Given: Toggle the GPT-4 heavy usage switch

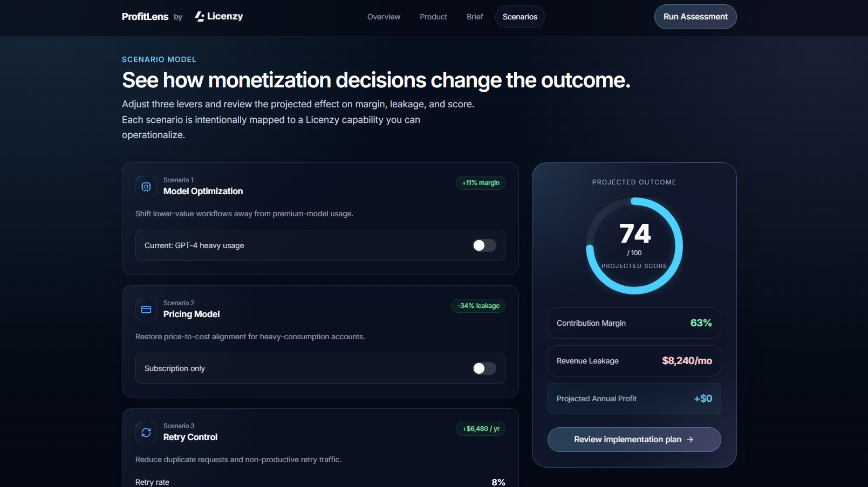Looking at the screenshot, I should click(x=484, y=245).
